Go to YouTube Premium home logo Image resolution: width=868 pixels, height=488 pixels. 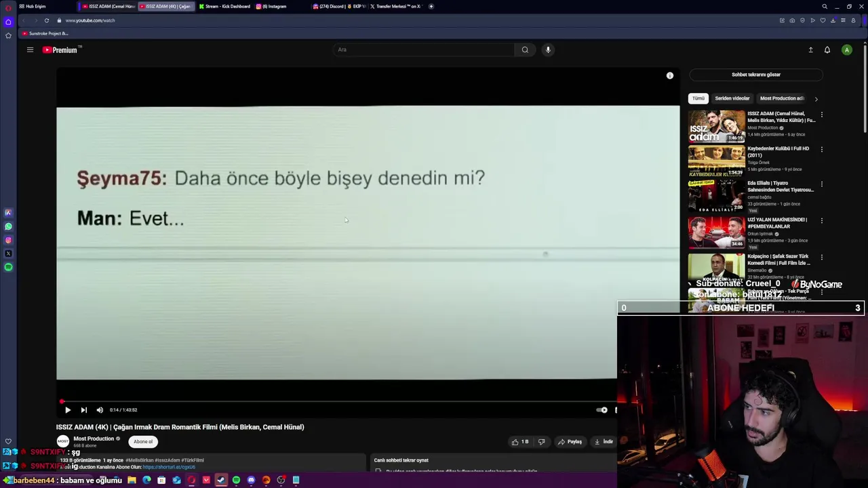click(60, 49)
